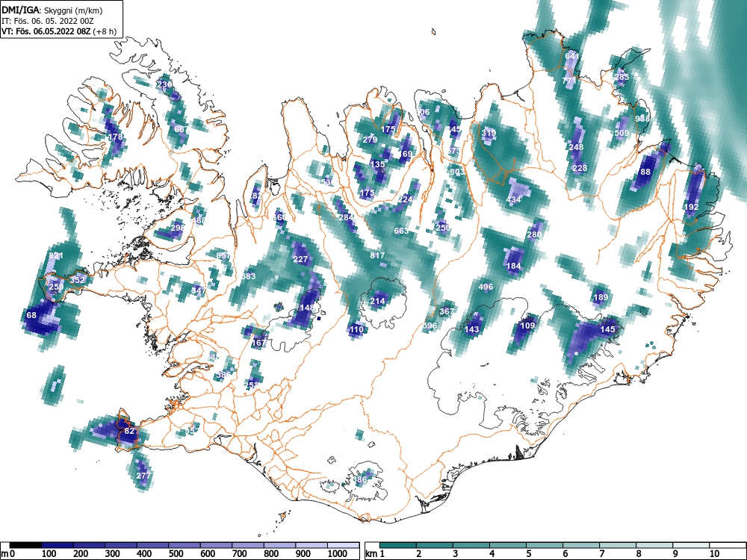Click the visibility value 135 on the map

point(377,164)
